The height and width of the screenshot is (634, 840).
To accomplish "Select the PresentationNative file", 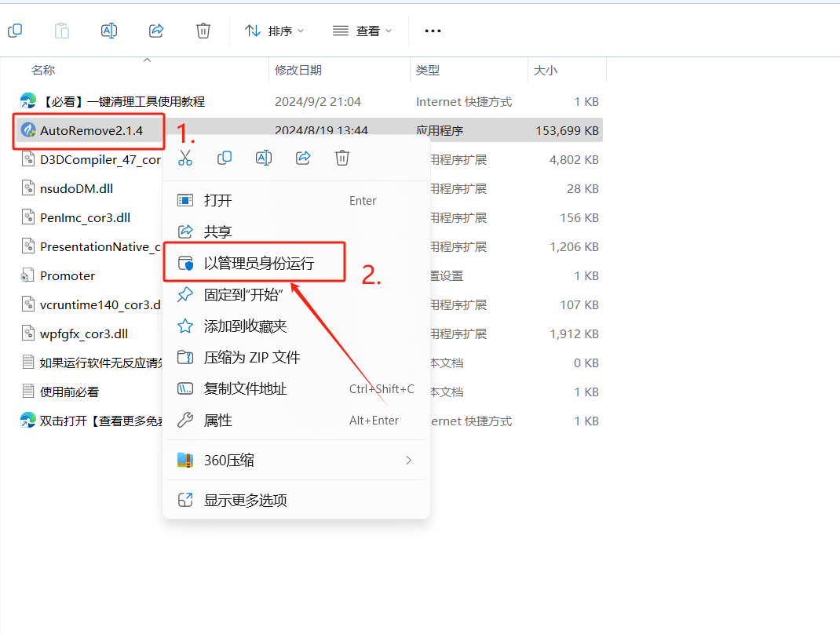I will tap(100, 247).
